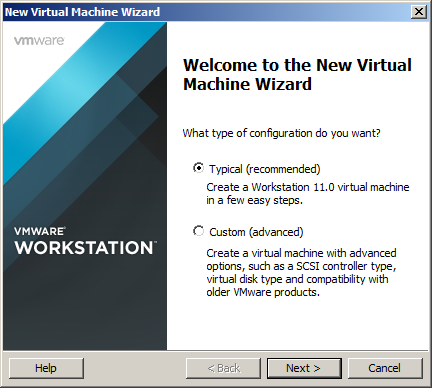The width and height of the screenshot is (432, 388).
Task: Click the Next > button
Action: [x=304, y=368]
